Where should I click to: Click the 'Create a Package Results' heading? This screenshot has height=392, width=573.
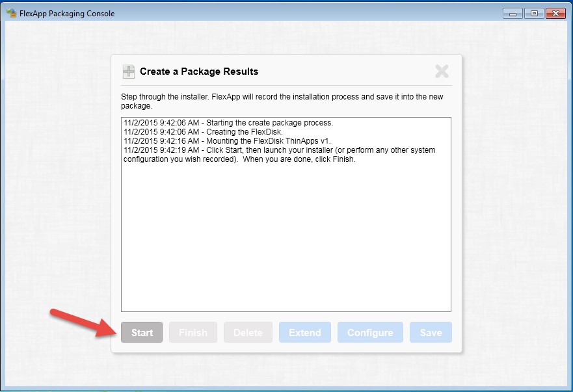click(x=199, y=72)
